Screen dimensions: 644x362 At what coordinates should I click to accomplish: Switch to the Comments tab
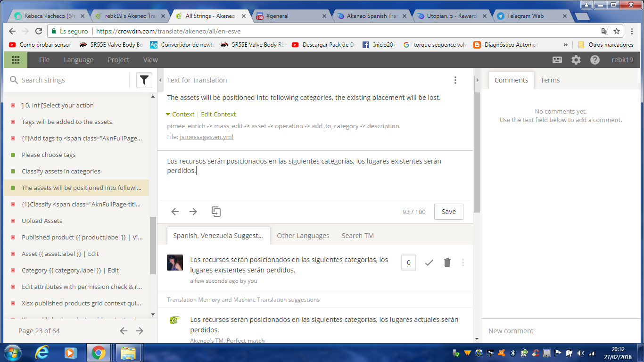pos(511,80)
